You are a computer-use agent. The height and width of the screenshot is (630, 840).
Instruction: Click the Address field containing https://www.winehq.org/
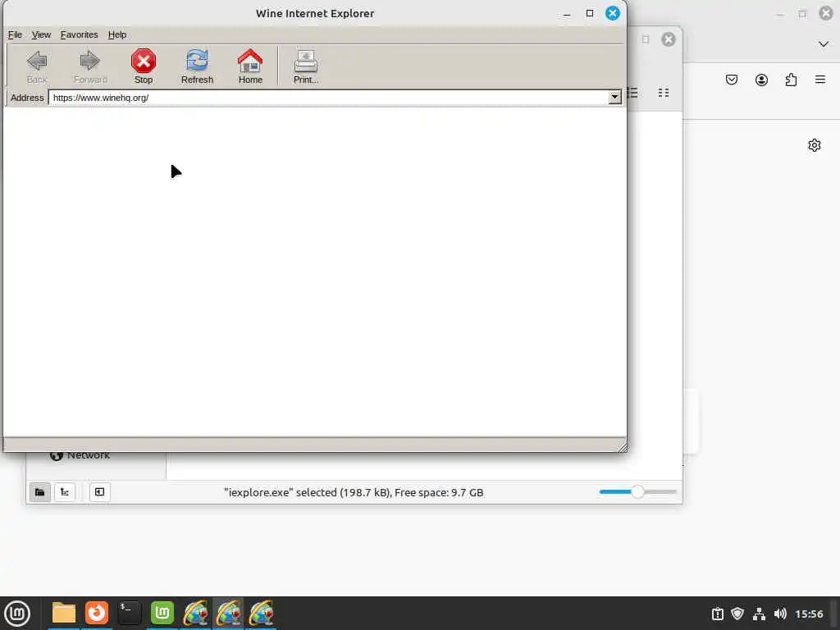tap(329, 98)
